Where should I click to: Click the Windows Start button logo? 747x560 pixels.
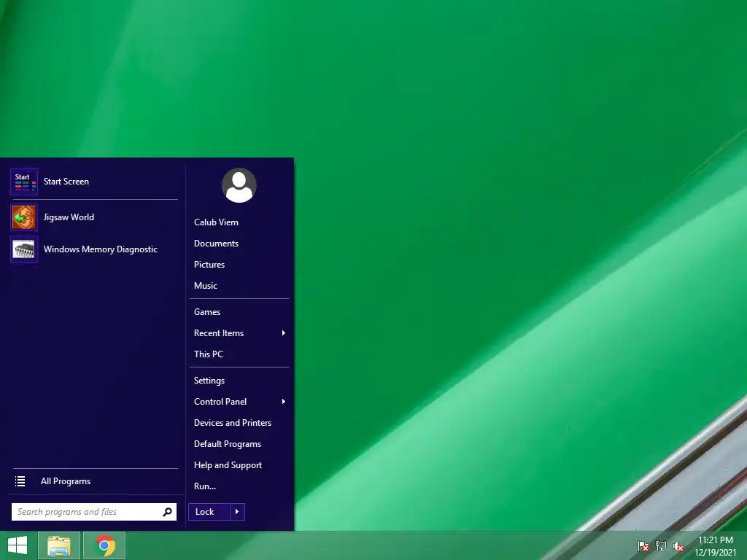point(18,545)
